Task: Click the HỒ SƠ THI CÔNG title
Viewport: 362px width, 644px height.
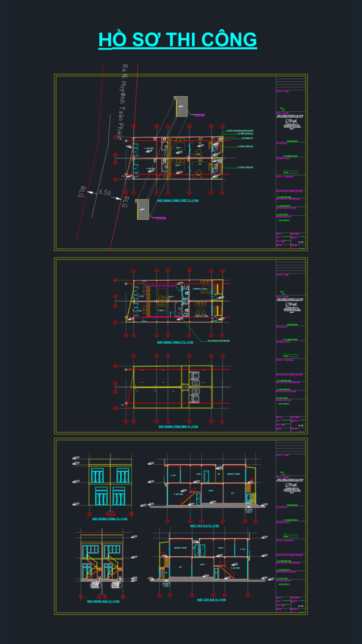Action: pyautogui.click(x=178, y=40)
